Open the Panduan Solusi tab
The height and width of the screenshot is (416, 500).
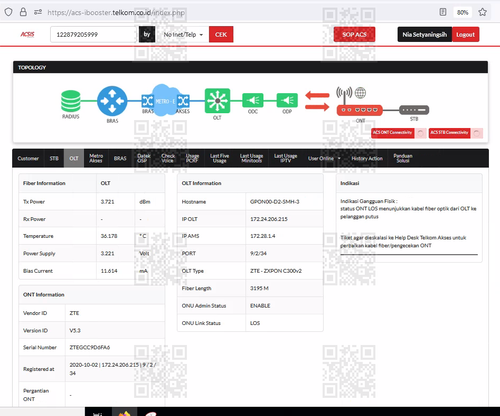[403, 158]
